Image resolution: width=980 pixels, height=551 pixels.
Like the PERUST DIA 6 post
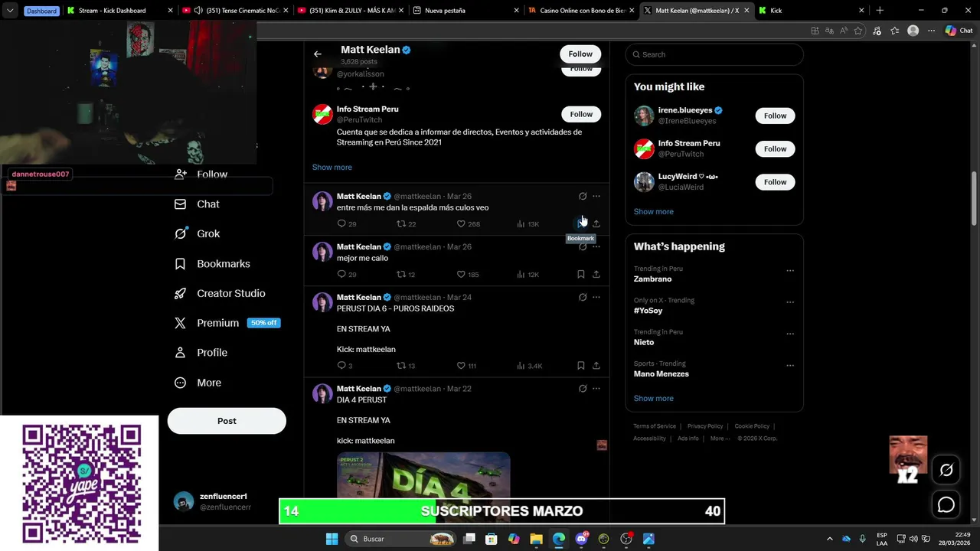pos(466,366)
